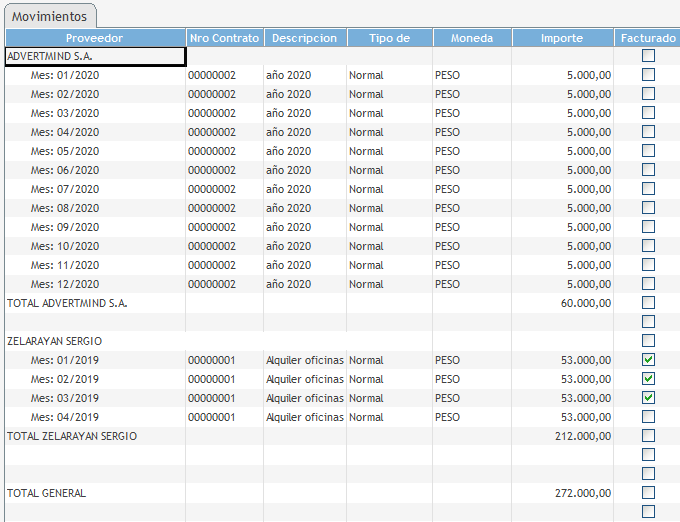Screen dimensions: 680x522
Task: Uncheck Facturado for Mes: 01/2019
Action: tap(648, 360)
